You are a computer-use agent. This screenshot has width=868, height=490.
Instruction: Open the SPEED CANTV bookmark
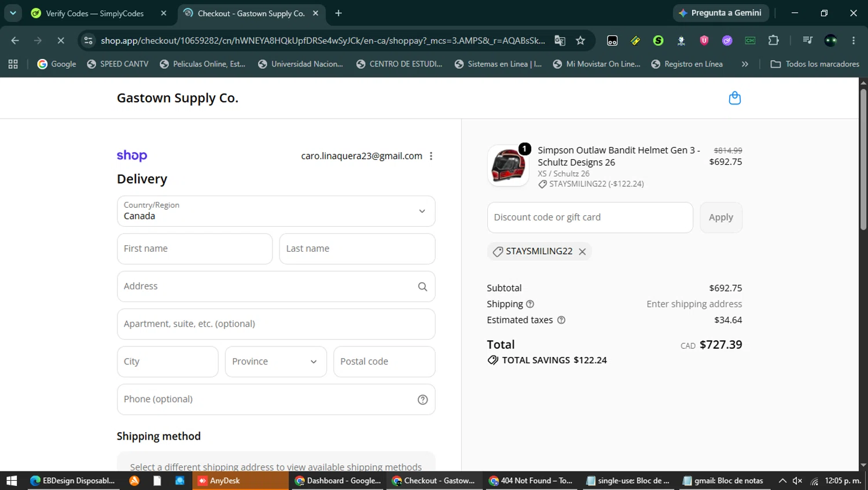coord(117,64)
